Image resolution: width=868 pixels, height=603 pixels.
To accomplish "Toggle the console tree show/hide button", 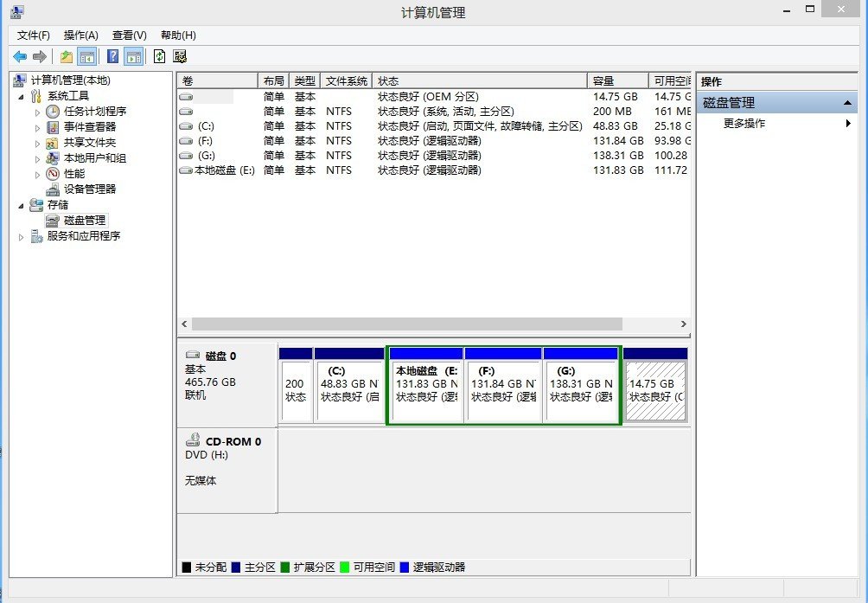I will coord(86,57).
